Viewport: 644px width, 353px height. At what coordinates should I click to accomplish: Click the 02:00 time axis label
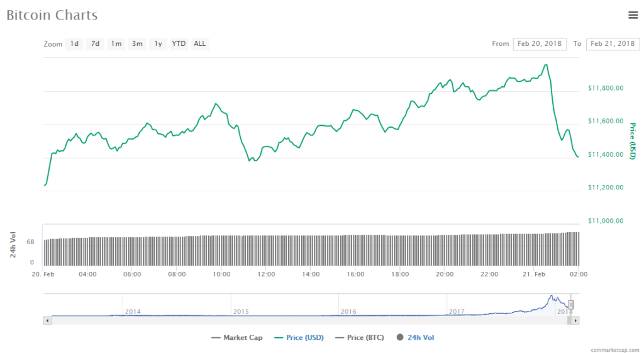coord(579,274)
